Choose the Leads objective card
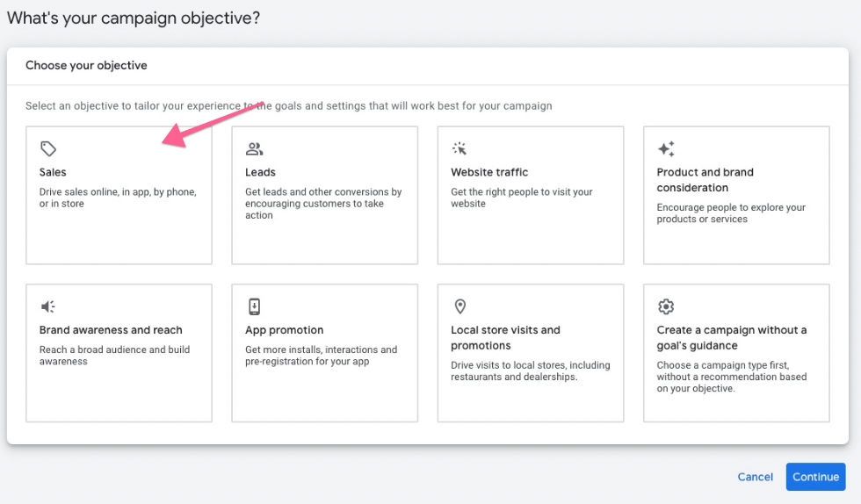The width and height of the screenshot is (861, 504). point(324,195)
